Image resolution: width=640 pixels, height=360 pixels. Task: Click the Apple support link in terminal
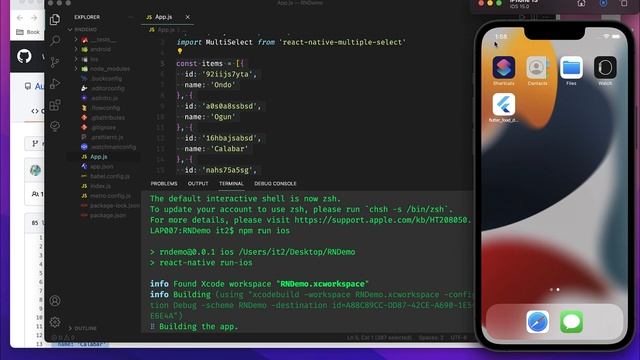[x=382, y=220]
